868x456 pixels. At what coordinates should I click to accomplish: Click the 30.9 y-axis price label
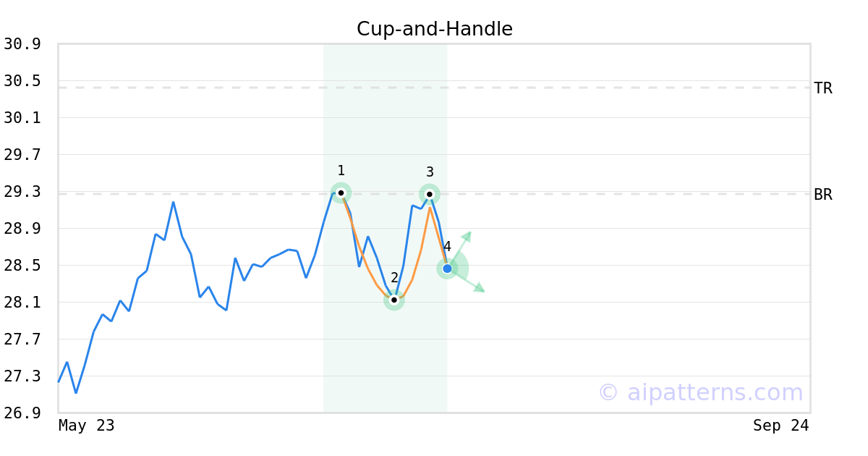point(22,44)
